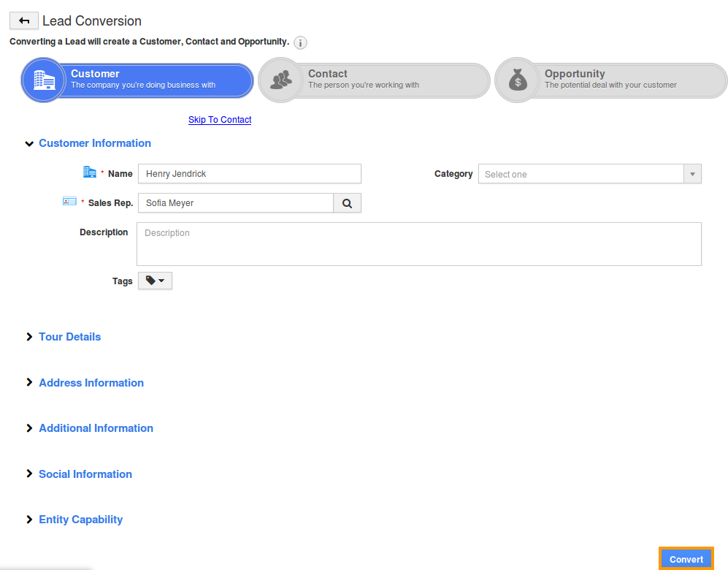
Task: Click the building icon next to Name
Action: coord(90,172)
